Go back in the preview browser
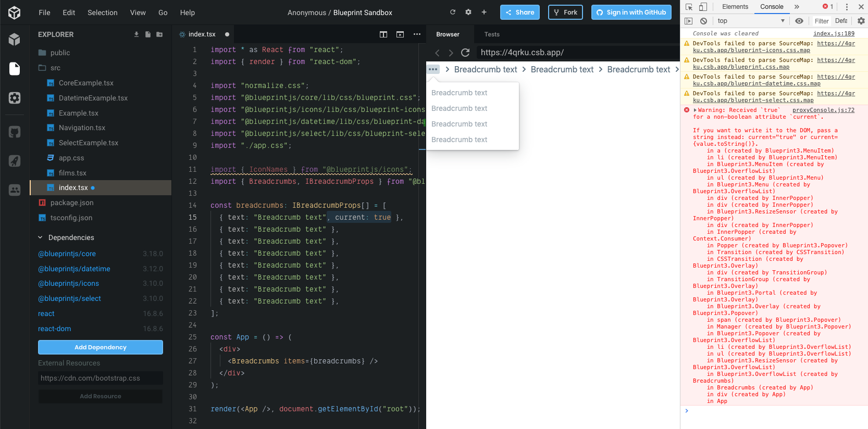This screenshot has height=429, width=868. [437, 53]
